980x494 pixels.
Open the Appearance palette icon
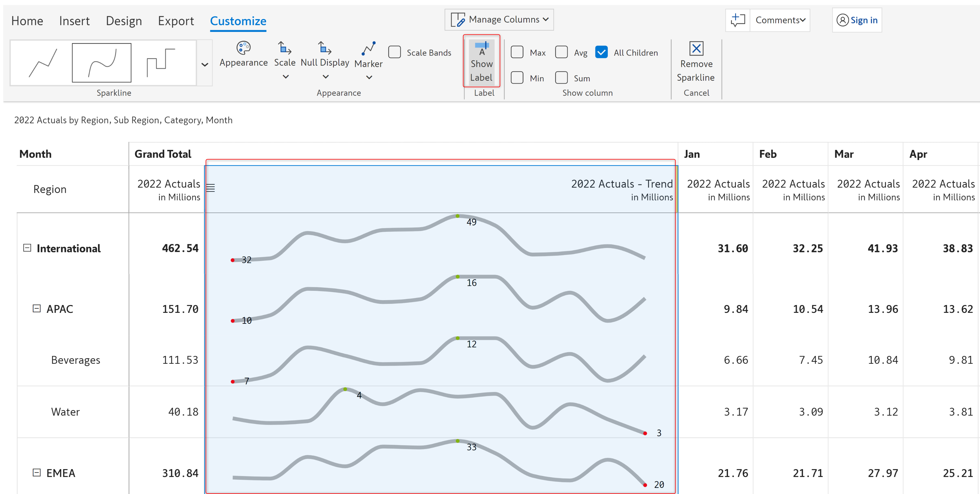[x=243, y=48]
